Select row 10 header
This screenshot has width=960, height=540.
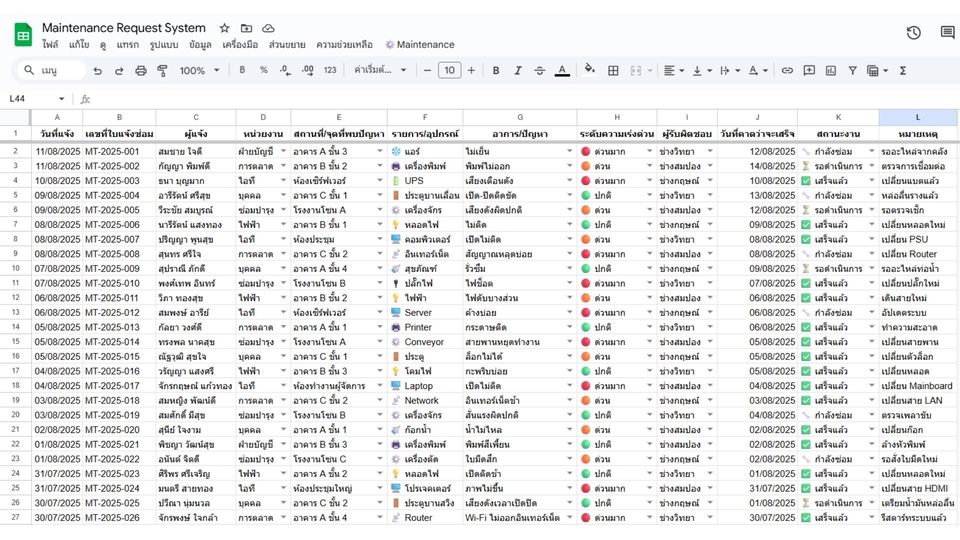tap(15, 268)
